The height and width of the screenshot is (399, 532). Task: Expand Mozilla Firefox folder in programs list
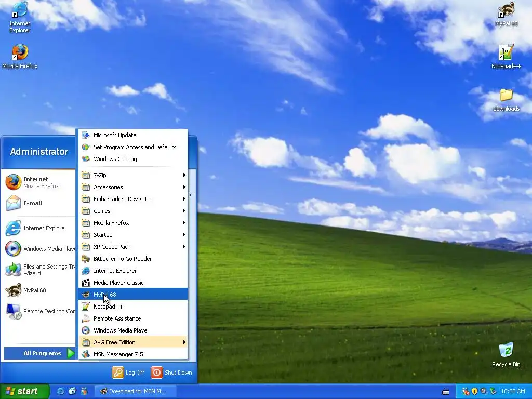[133, 223]
